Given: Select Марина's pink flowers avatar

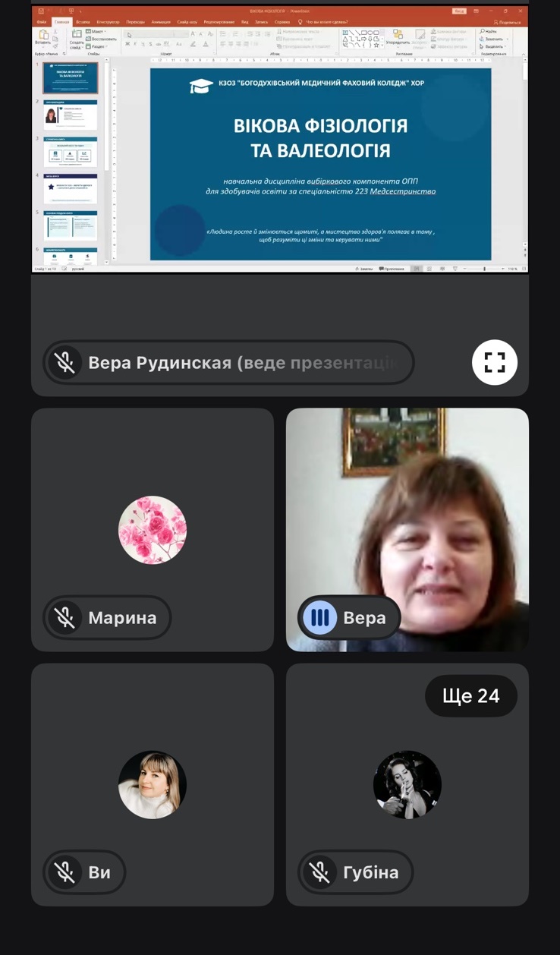Looking at the screenshot, I should coord(153,530).
